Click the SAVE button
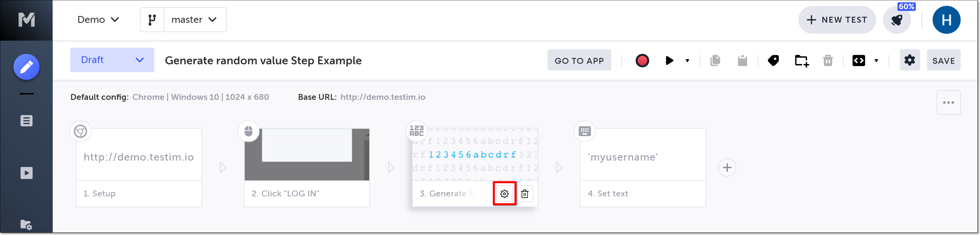This screenshot has width=980, height=235. coord(943,61)
